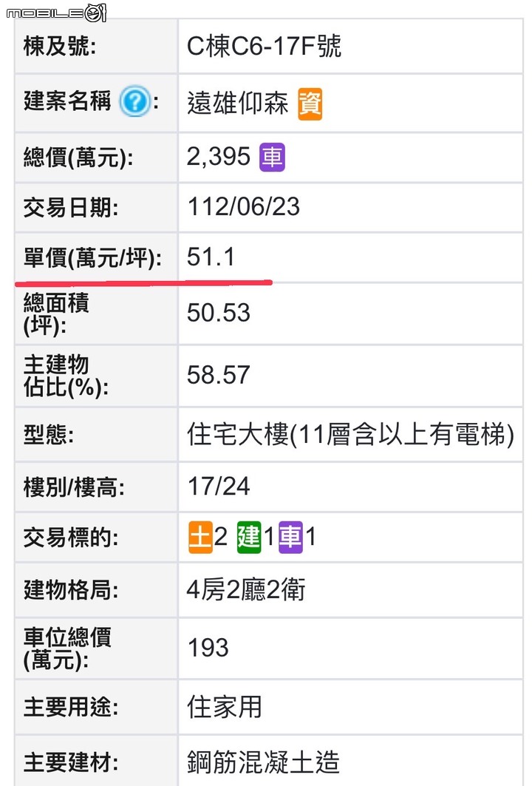Click the unit price value 51.1
532x786 pixels.
point(211,257)
